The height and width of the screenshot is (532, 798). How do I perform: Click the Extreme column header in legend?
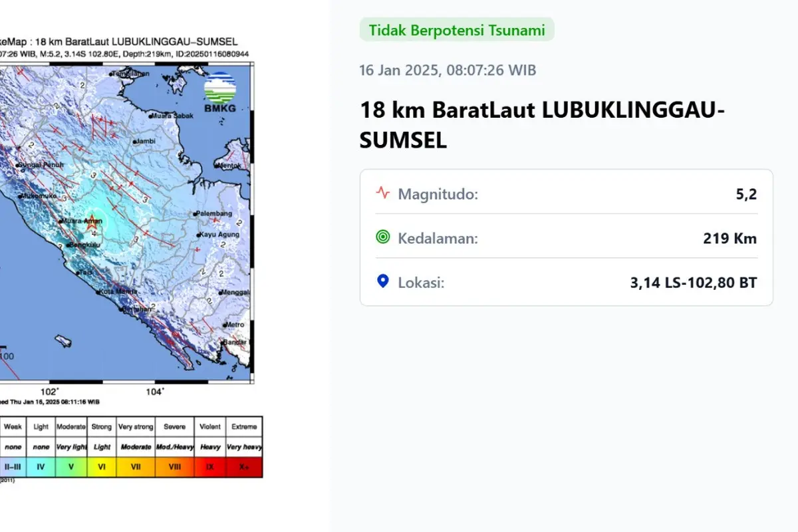coord(244,427)
